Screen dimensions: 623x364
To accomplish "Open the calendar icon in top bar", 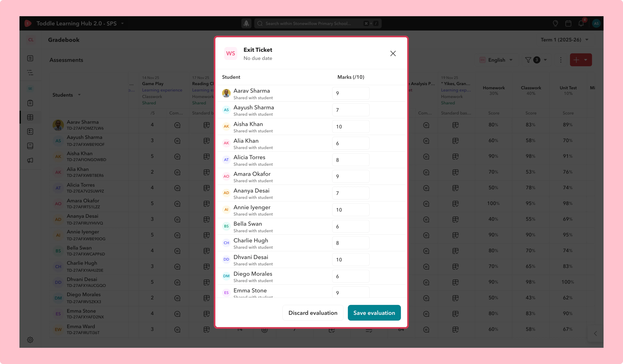I will pyautogui.click(x=568, y=24).
